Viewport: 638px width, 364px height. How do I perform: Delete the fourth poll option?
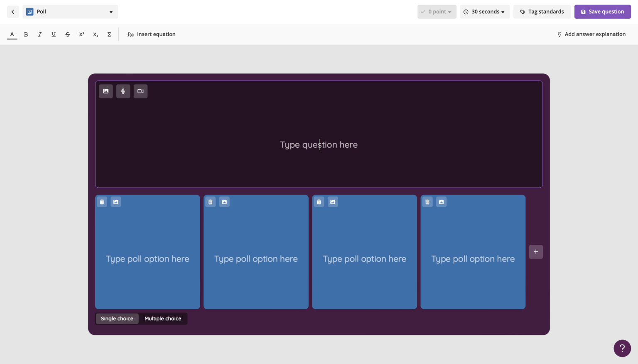point(427,202)
